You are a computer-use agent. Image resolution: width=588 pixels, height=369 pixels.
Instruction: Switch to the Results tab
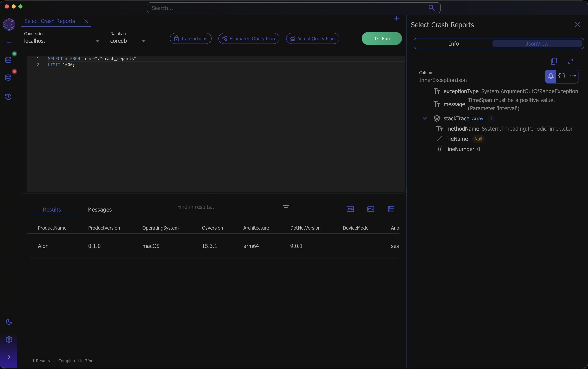coord(52,209)
